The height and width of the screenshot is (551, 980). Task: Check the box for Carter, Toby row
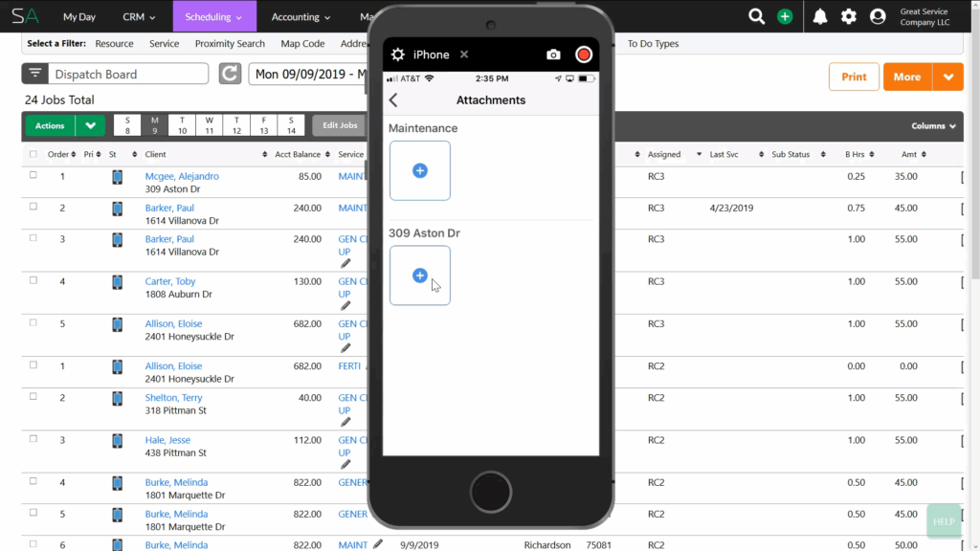pyautogui.click(x=33, y=280)
